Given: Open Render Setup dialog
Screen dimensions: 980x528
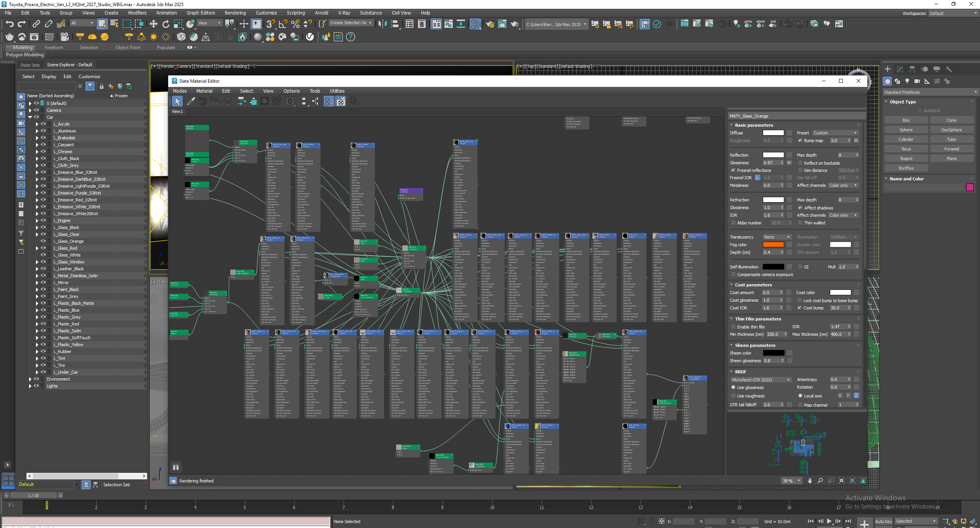Looking at the screenshot, I should [x=490, y=24].
